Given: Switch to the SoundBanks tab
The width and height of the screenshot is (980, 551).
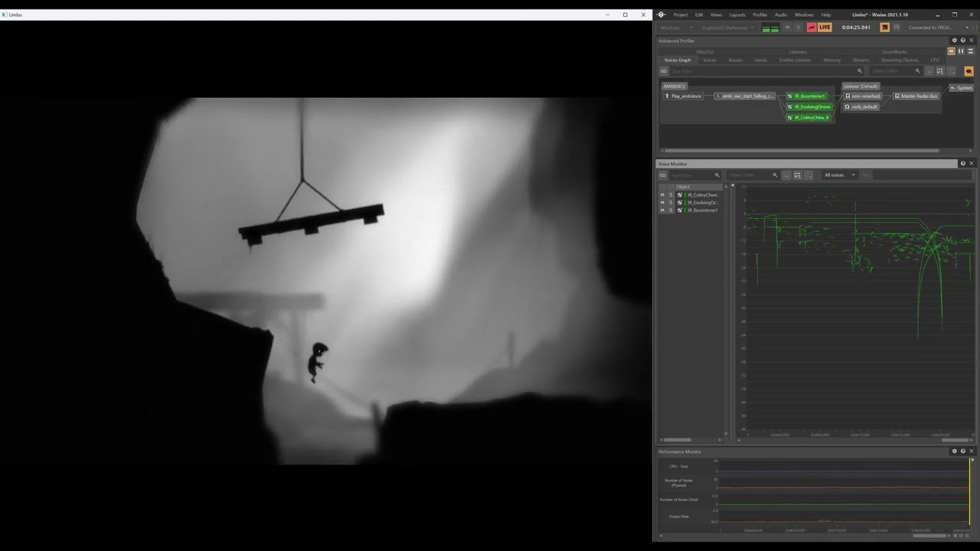Looking at the screenshot, I should click(894, 52).
